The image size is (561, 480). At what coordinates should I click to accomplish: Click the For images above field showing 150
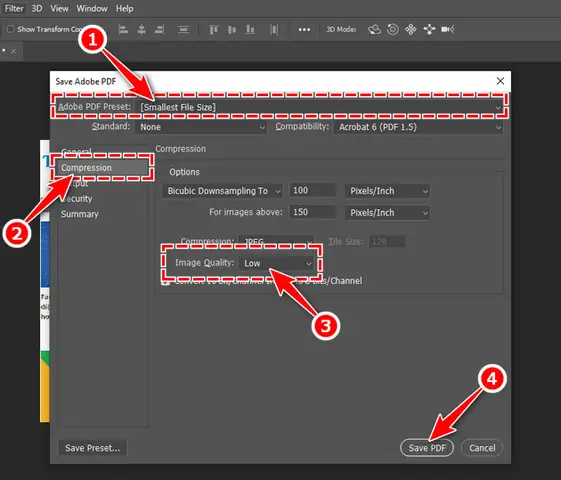(x=313, y=212)
